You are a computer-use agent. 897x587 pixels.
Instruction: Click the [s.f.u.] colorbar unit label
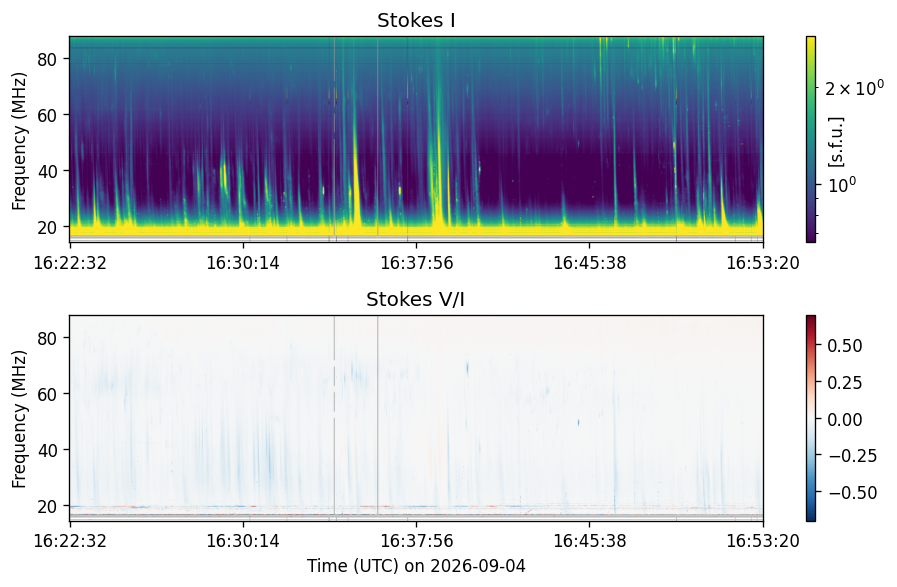click(836, 142)
